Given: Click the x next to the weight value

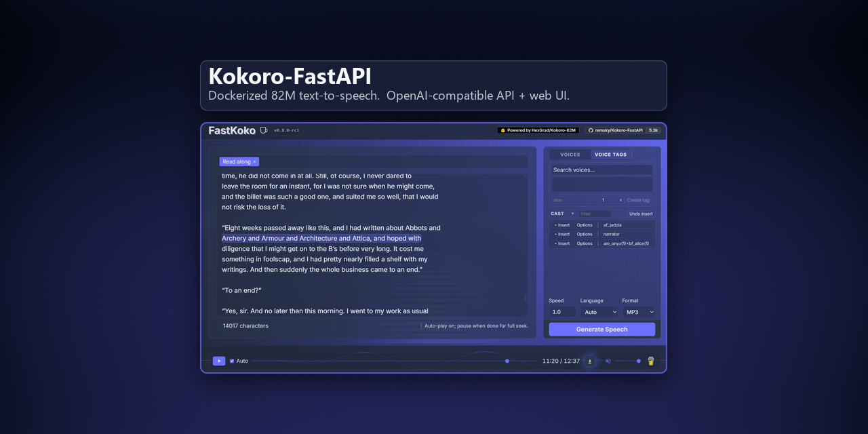Looking at the screenshot, I should tap(620, 200).
